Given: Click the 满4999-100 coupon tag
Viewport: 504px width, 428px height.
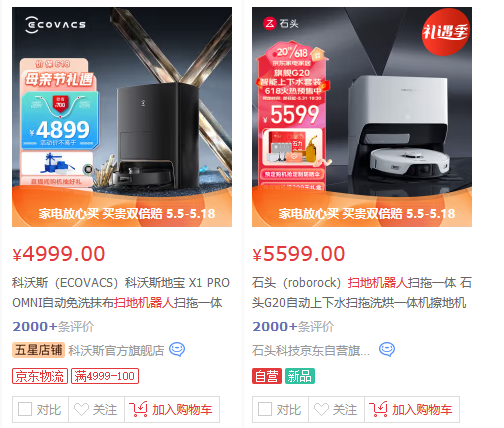Looking at the screenshot, I should 105,376.
